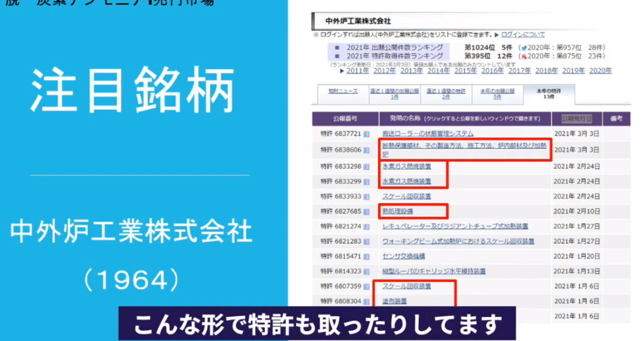The image size is (644, 341).
Task: Open the 熱処理設備 patent link
Action: pos(397,212)
